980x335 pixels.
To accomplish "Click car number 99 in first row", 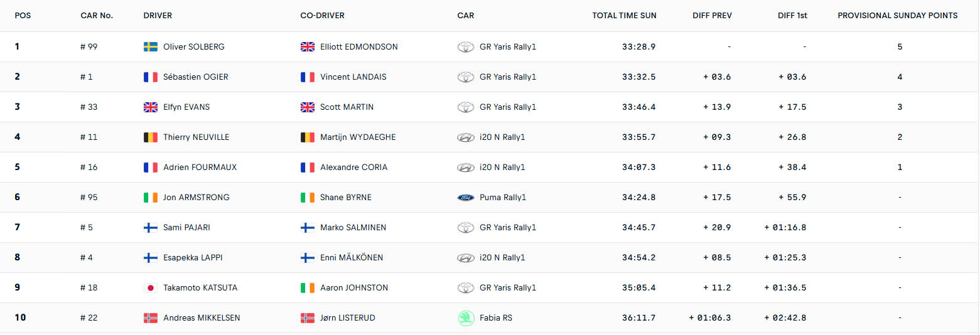I will click(89, 47).
